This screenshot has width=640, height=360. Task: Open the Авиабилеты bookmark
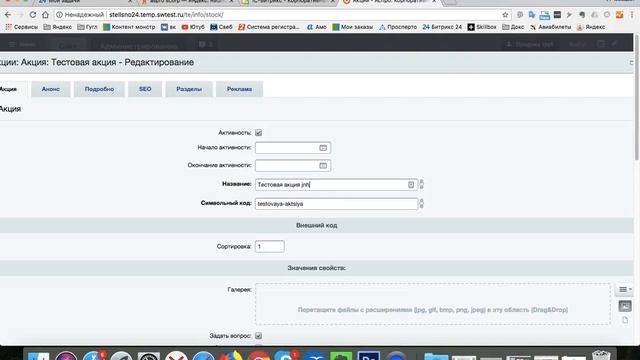coord(551,27)
